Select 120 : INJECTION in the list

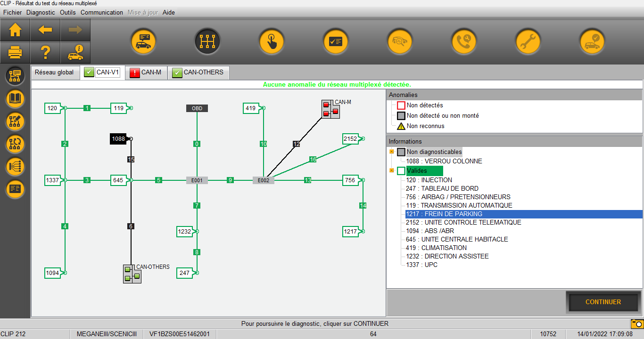point(429,180)
